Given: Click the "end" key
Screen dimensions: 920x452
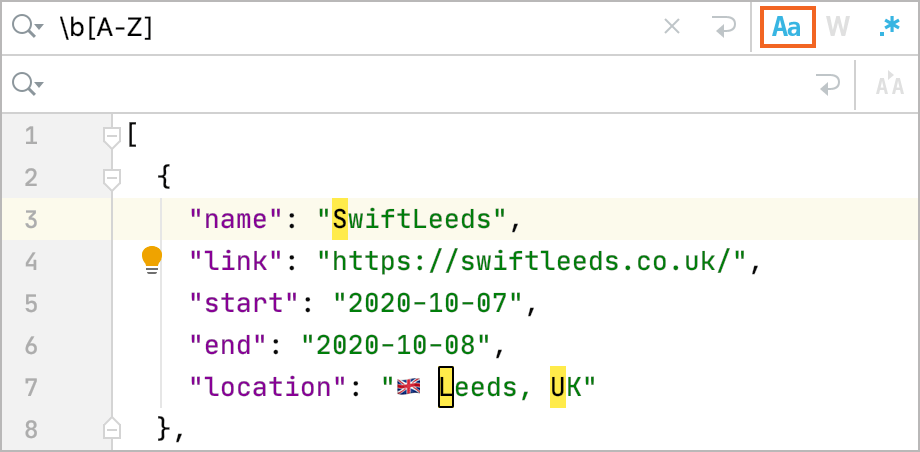Looking at the screenshot, I should pyautogui.click(x=228, y=345).
